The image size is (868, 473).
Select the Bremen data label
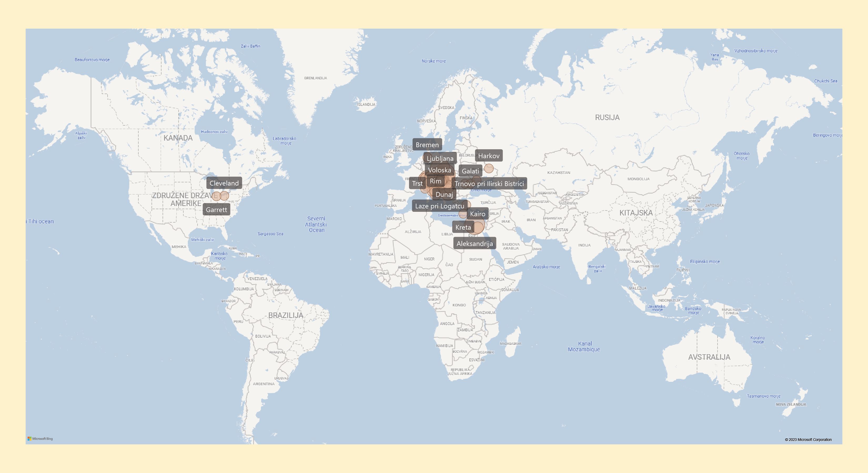427,145
